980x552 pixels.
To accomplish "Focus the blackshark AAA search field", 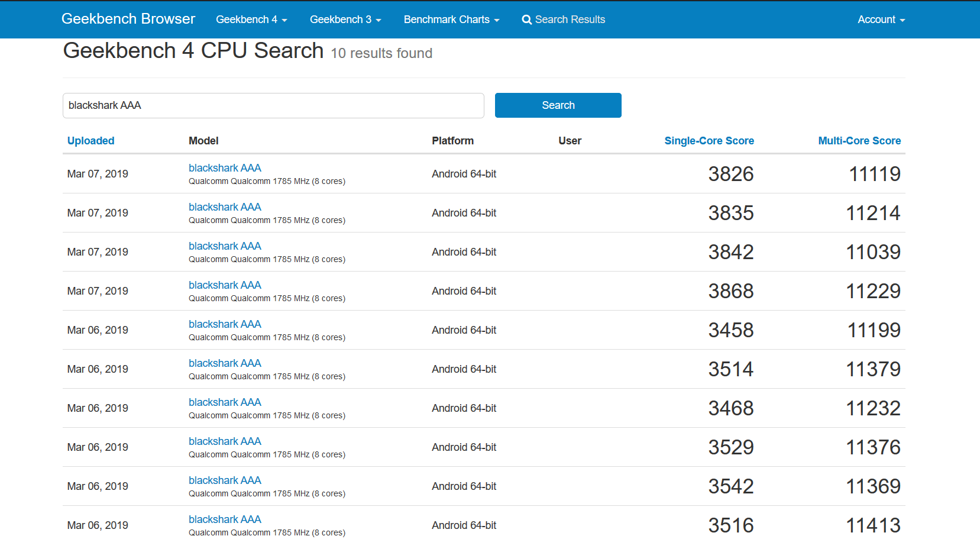I will [x=273, y=105].
